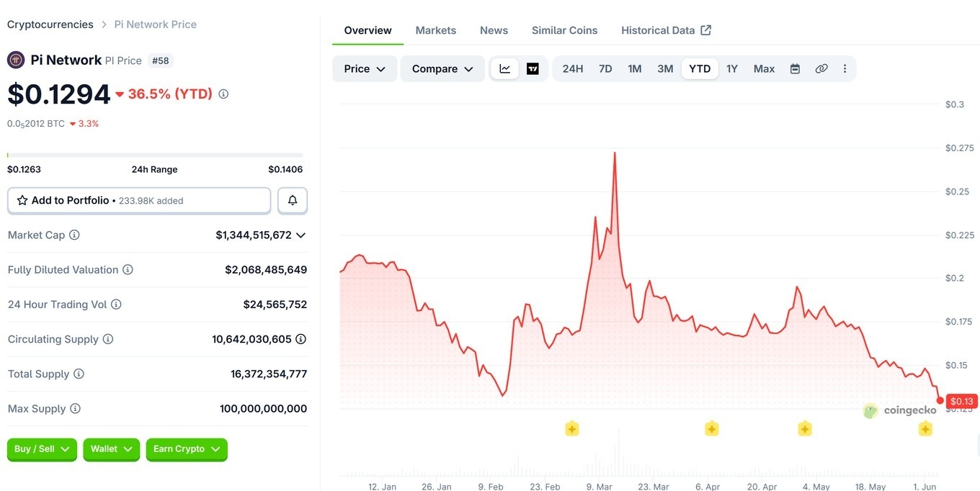Image resolution: width=980 pixels, height=491 pixels.
Task: Click the info icon next to Market Cap
Action: click(x=74, y=235)
